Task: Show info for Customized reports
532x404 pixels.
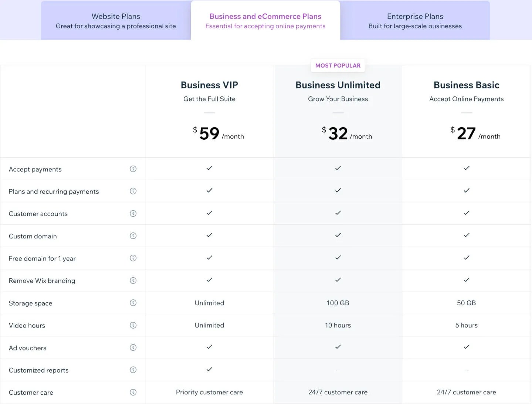Action: coord(133,370)
